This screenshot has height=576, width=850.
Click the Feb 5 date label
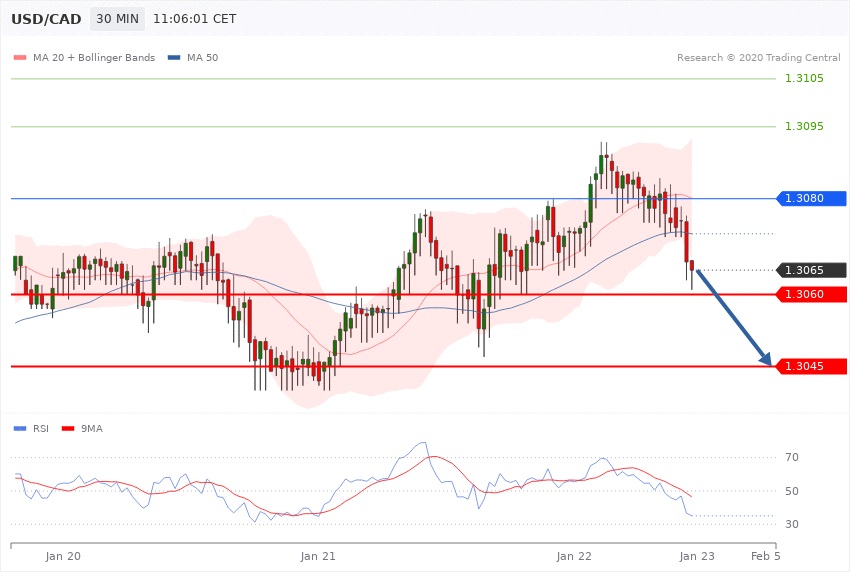pyautogui.click(x=764, y=555)
